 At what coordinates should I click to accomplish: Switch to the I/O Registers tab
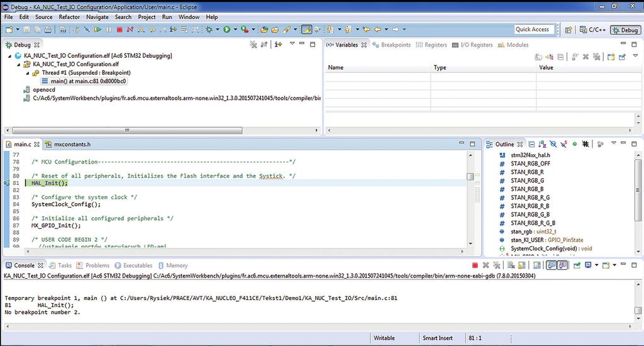coord(472,45)
